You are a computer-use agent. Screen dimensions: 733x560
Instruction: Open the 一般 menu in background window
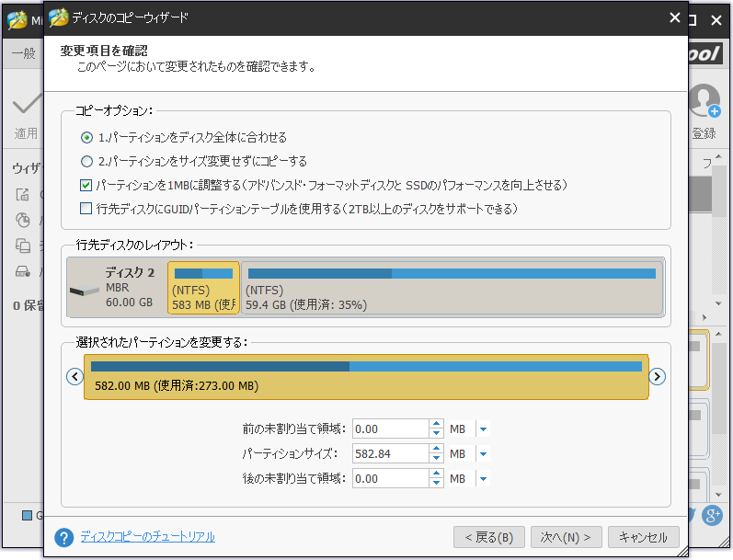23,53
